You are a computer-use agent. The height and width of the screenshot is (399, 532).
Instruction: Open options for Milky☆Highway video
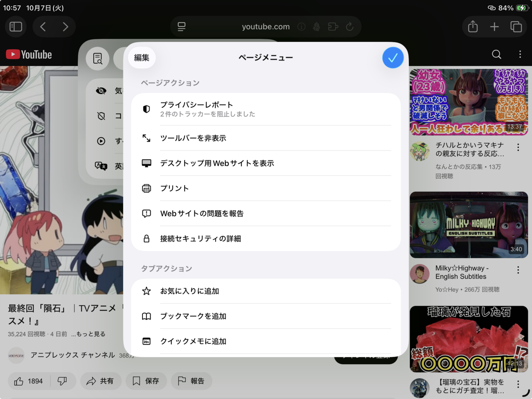[518, 270]
